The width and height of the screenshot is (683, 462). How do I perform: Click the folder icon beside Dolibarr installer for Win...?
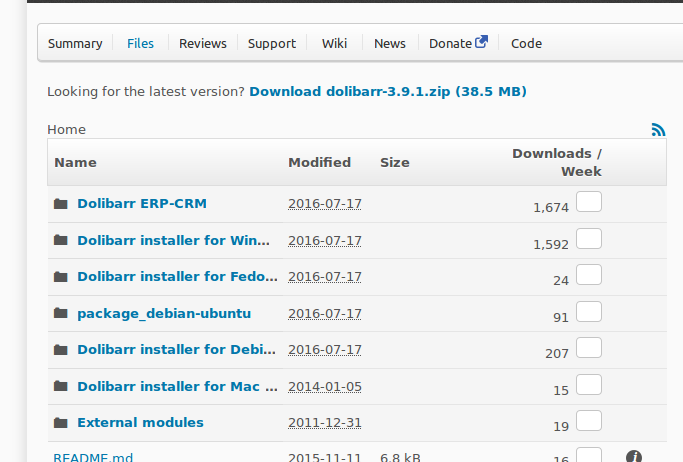(x=61, y=240)
